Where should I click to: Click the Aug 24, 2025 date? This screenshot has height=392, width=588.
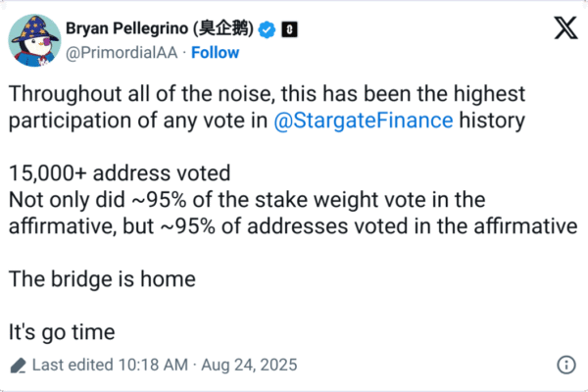(245, 366)
